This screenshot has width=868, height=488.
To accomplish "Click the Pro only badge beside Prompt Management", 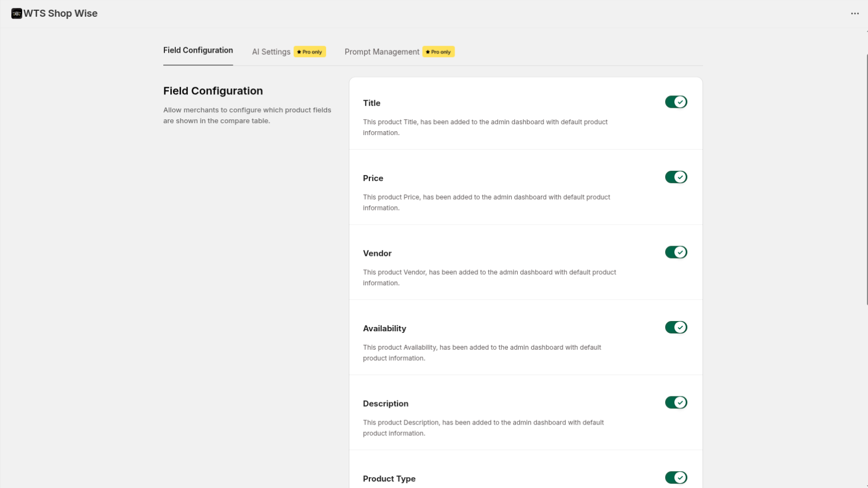I will (438, 52).
